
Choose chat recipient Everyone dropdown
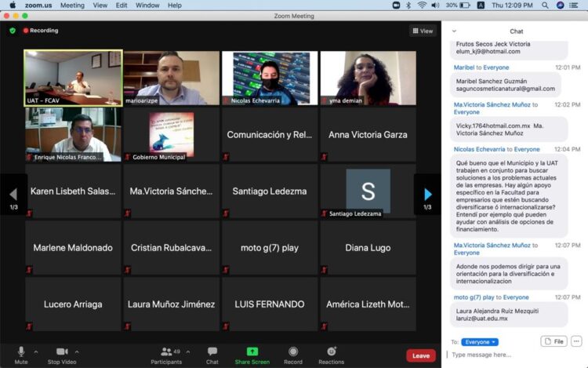pos(480,342)
